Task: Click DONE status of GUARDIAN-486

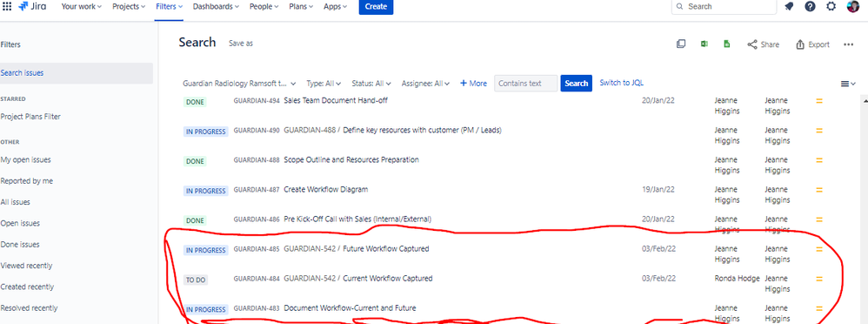Action: pyautogui.click(x=195, y=221)
